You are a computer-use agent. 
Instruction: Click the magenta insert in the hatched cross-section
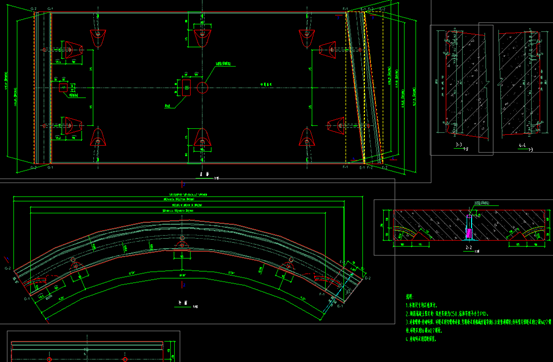click(469, 233)
